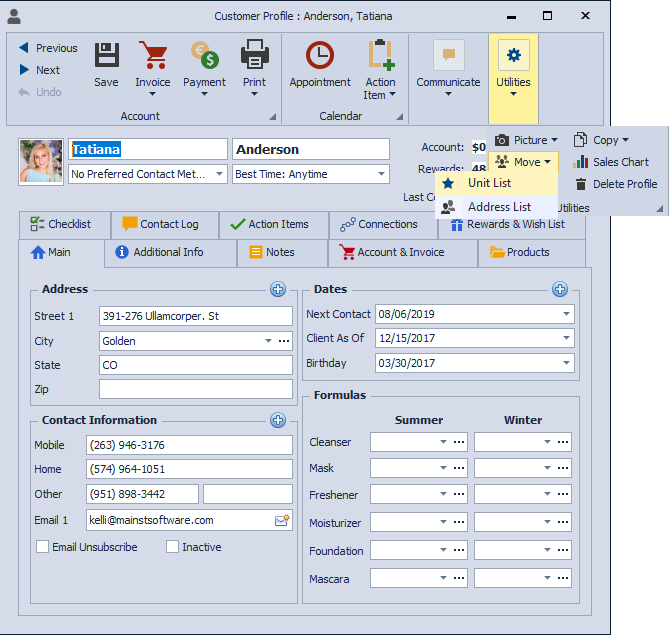Expand the City dropdown arrow
The width and height of the screenshot is (669, 635).
268,341
